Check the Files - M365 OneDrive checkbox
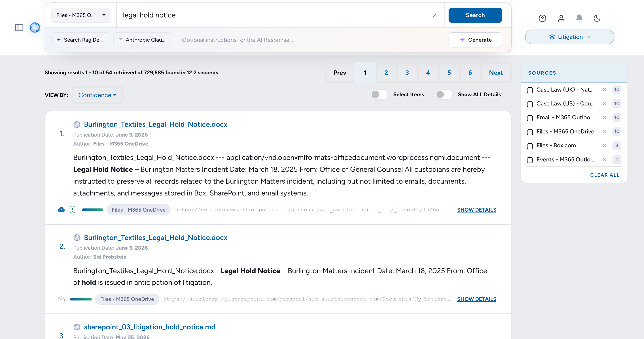Viewport: 644px width, 339px height. coord(530,132)
